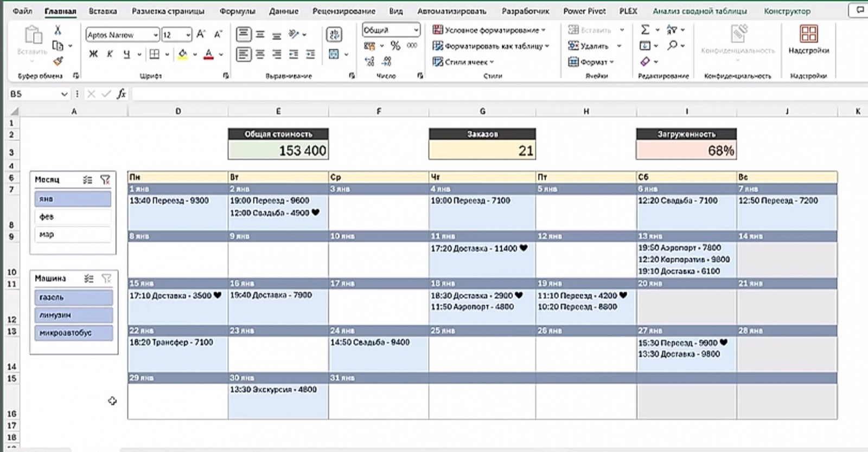Toggle underline formatting Ч
Viewport: 868px width, 452px height.
click(126, 54)
